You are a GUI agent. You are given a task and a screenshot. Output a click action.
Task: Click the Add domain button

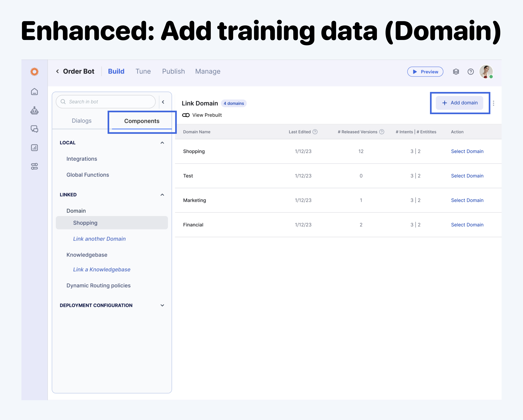(x=460, y=103)
